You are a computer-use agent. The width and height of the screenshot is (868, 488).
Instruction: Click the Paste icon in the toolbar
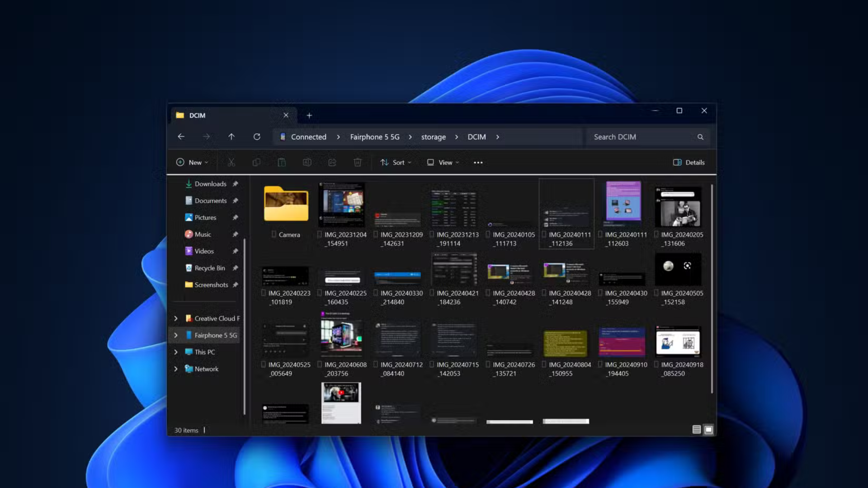(282, 162)
